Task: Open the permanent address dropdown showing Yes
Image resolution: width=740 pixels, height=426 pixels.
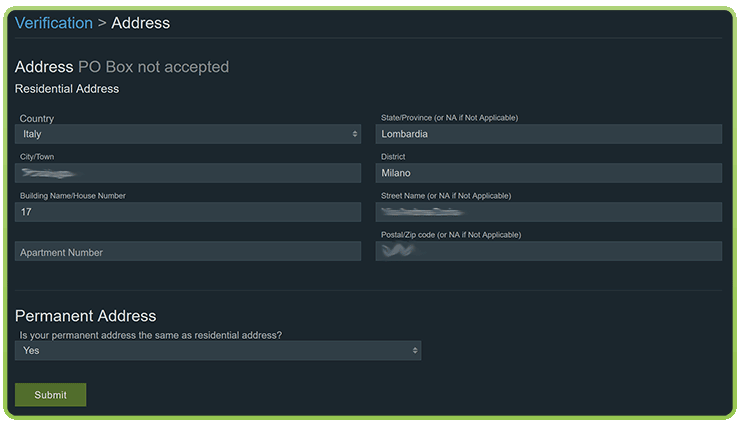Action: (218, 351)
